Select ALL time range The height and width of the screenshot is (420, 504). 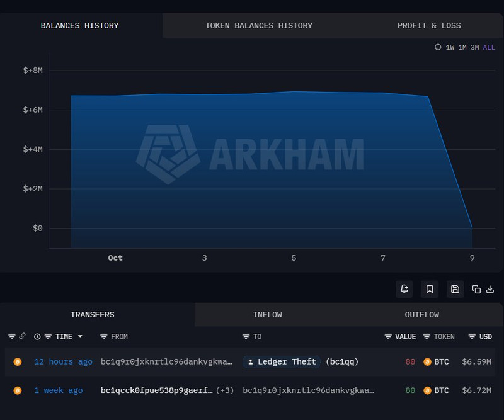tap(489, 48)
